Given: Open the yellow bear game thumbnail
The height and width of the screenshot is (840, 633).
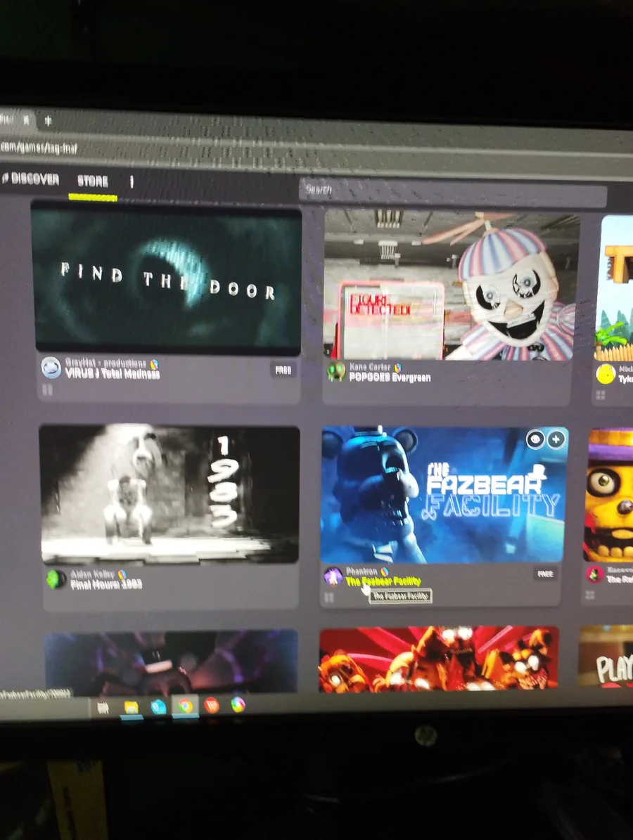Looking at the screenshot, I should tap(608, 494).
